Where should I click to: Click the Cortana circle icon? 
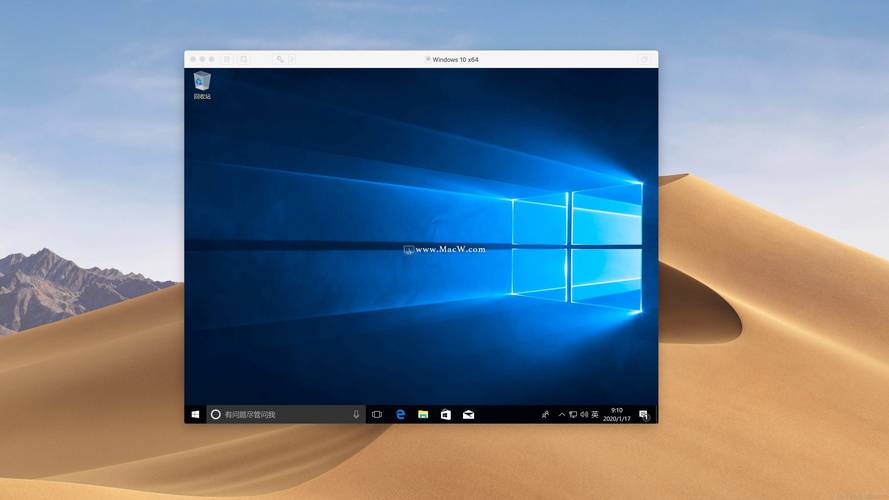pyautogui.click(x=215, y=414)
